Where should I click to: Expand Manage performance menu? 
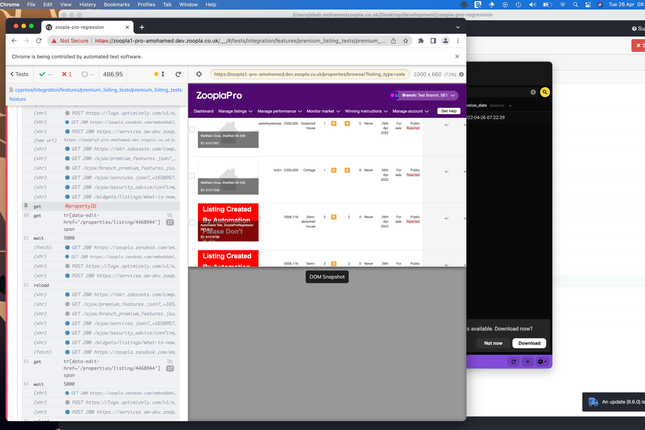click(280, 111)
